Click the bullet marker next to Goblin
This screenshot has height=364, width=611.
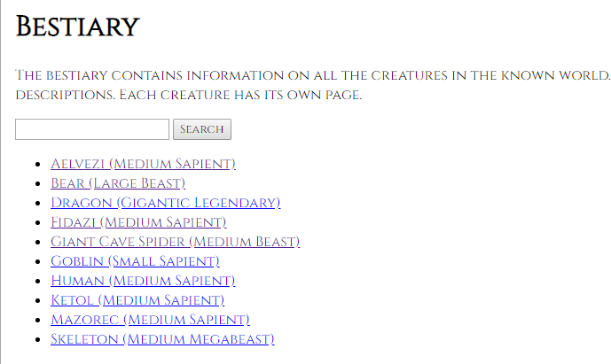point(38,261)
